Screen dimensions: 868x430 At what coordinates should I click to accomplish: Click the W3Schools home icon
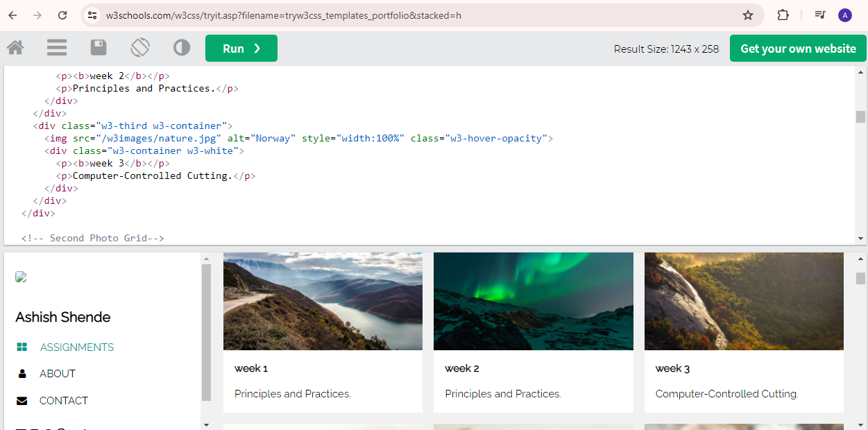point(15,48)
